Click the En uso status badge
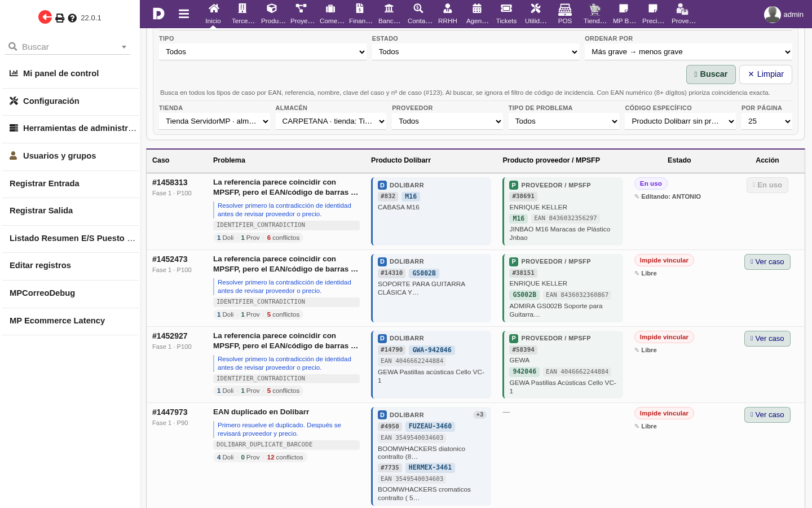 point(651,183)
